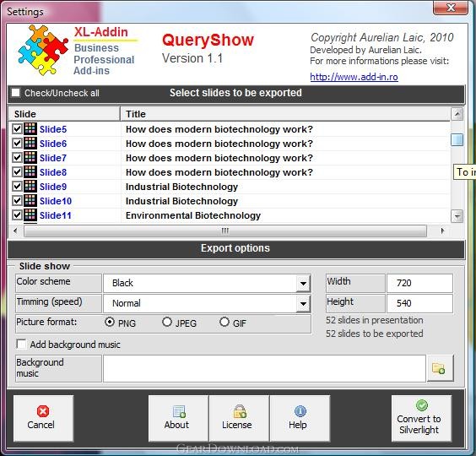Image resolution: width=476 pixels, height=456 pixels.
Task: Select the Slide8 row name
Action: tap(53, 172)
